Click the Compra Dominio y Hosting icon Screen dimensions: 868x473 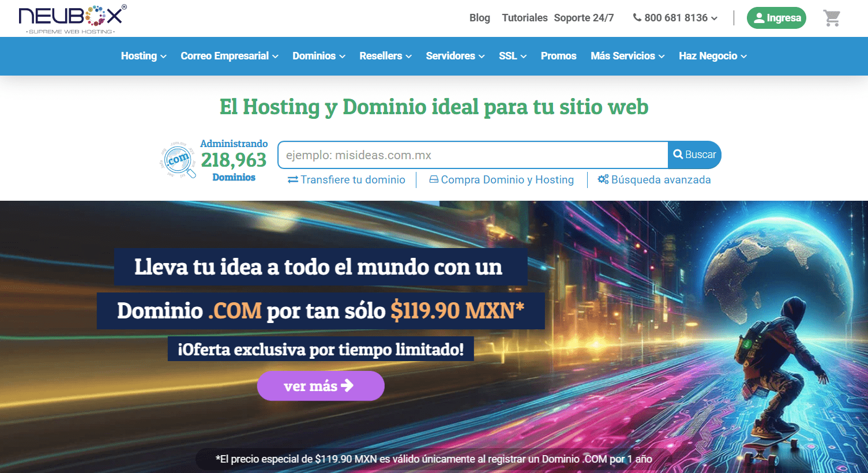click(434, 180)
